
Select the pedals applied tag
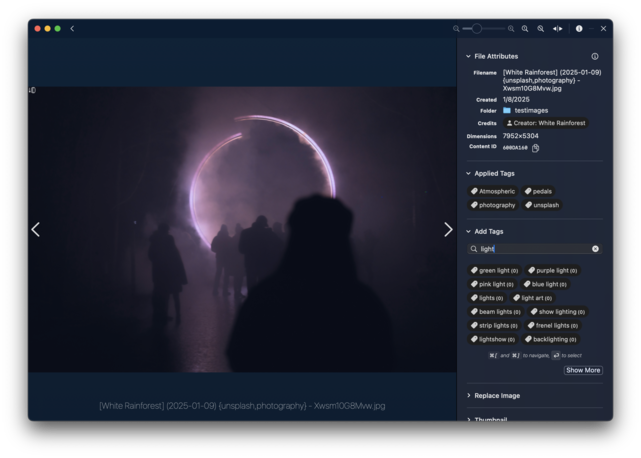point(538,191)
